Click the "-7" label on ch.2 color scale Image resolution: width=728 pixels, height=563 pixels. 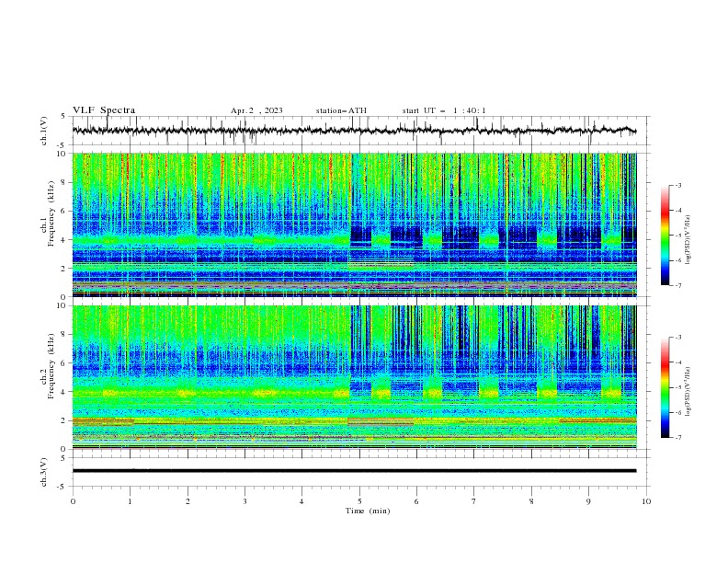(x=677, y=437)
